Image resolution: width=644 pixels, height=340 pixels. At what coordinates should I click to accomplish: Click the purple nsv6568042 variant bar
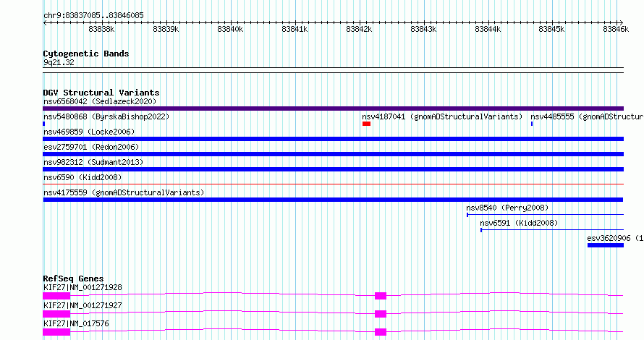click(333, 109)
